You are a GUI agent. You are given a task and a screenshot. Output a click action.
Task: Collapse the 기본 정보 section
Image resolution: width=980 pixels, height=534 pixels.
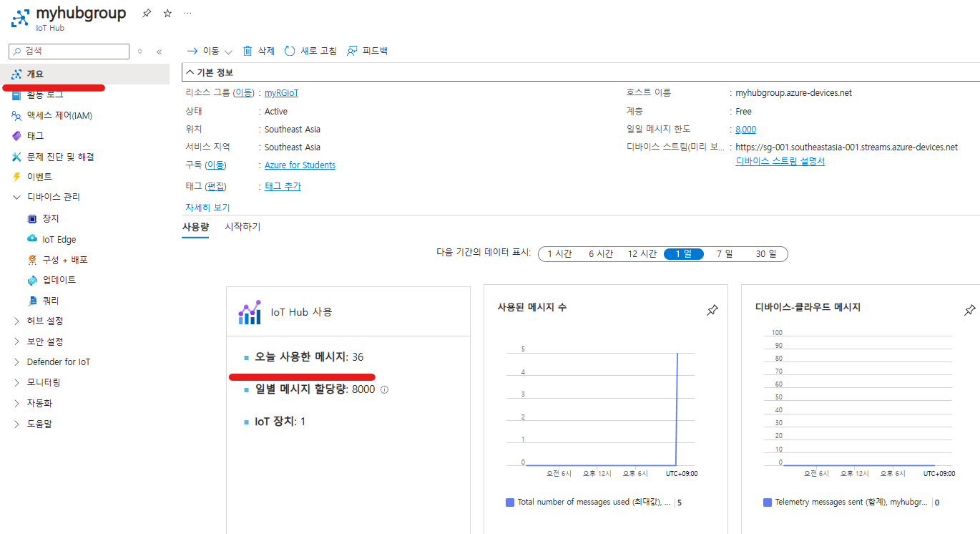[190, 72]
